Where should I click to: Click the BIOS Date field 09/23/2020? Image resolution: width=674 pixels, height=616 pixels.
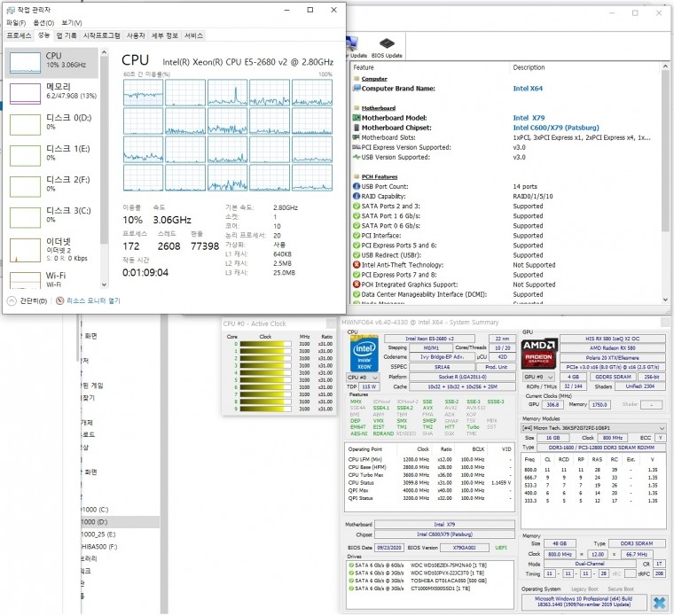point(389,548)
